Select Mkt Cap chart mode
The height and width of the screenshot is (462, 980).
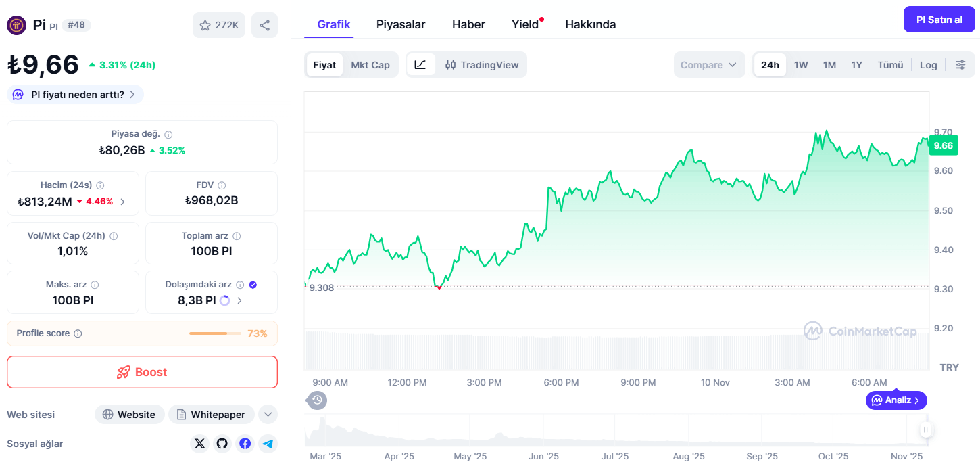point(370,65)
